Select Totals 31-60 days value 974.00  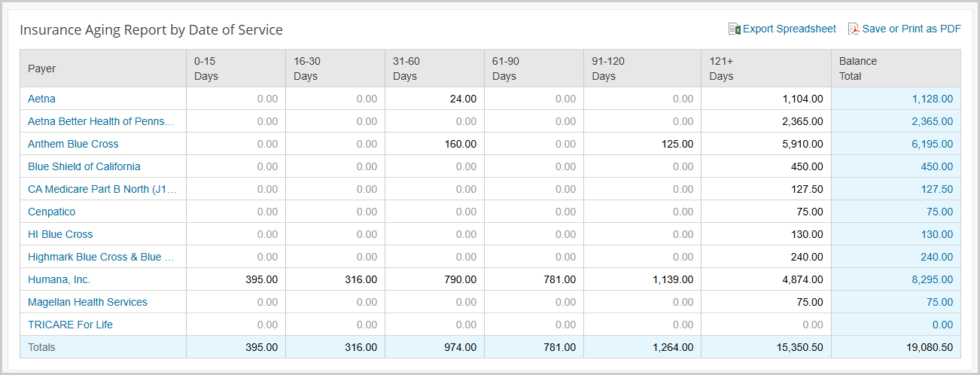pyautogui.click(x=460, y=347)
